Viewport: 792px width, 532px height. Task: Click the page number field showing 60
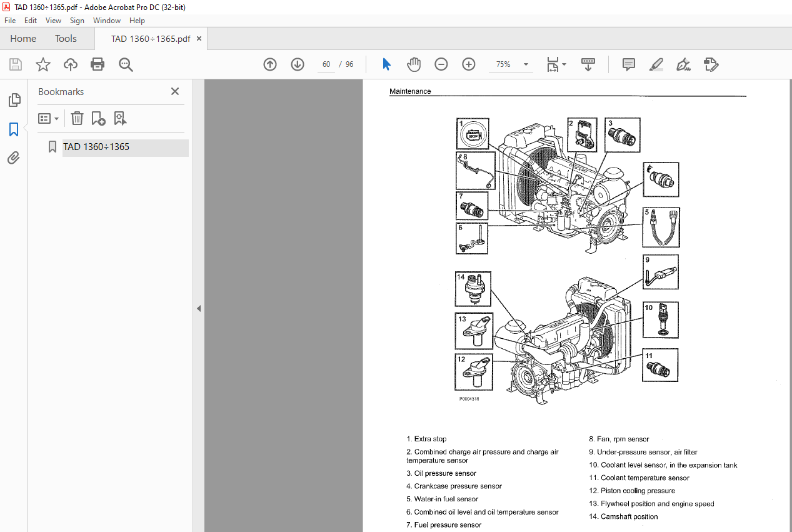coord(326,64)
